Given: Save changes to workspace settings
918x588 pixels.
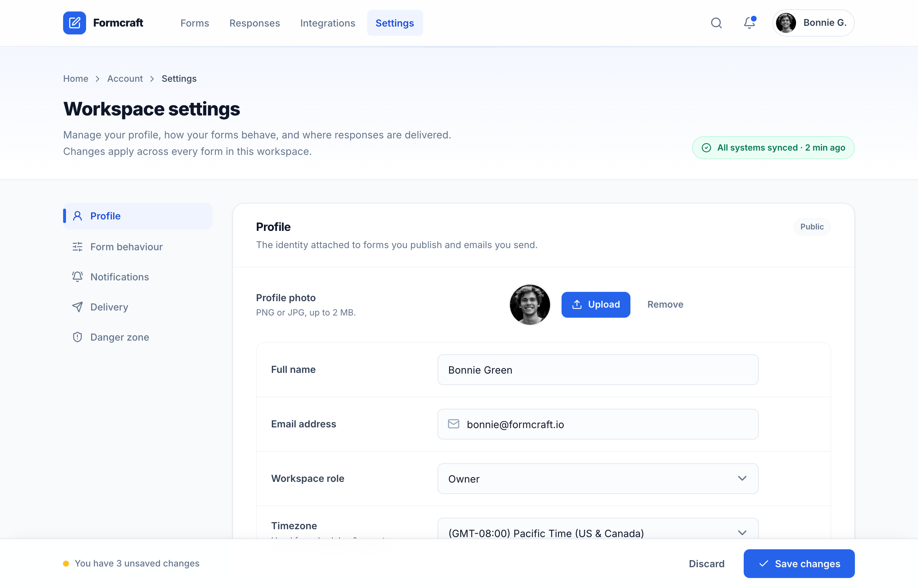Looking at the screenshot, I should (799, 564).
